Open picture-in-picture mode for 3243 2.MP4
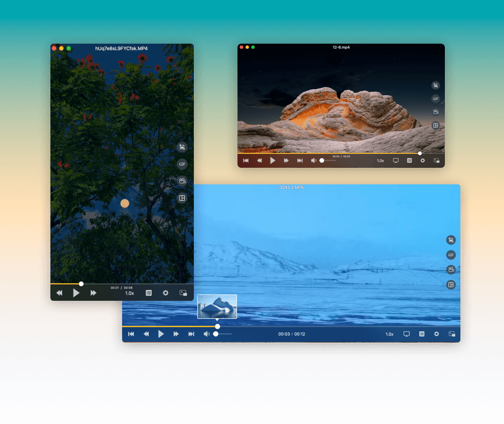Image resolution: width=504 pixels, height=424 pixels. [451, 334]
